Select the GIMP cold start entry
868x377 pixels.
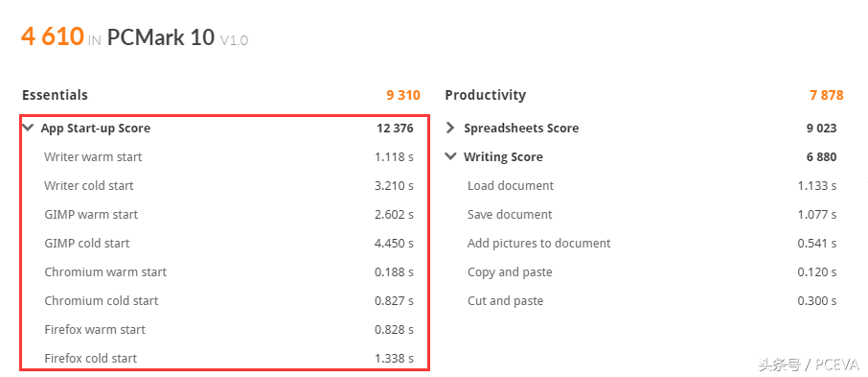pyautogui.click(x=229, y=244)
